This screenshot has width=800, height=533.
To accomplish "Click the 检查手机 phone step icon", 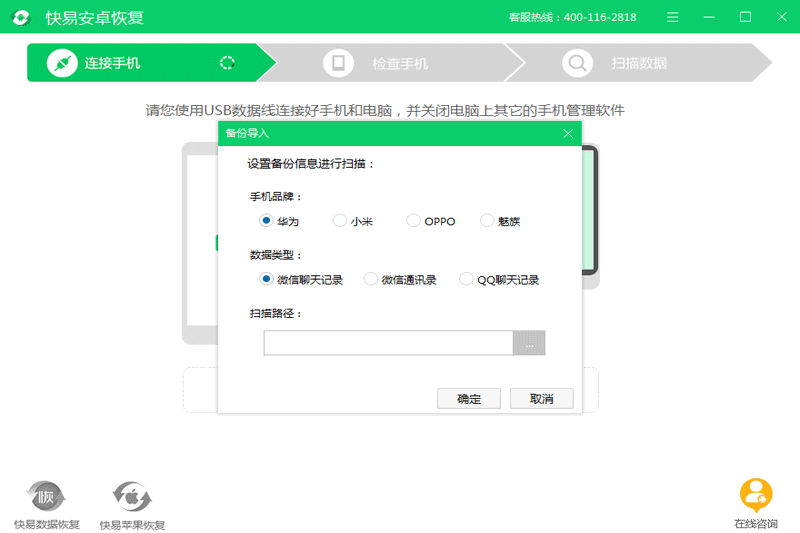I will pos(338,63).
